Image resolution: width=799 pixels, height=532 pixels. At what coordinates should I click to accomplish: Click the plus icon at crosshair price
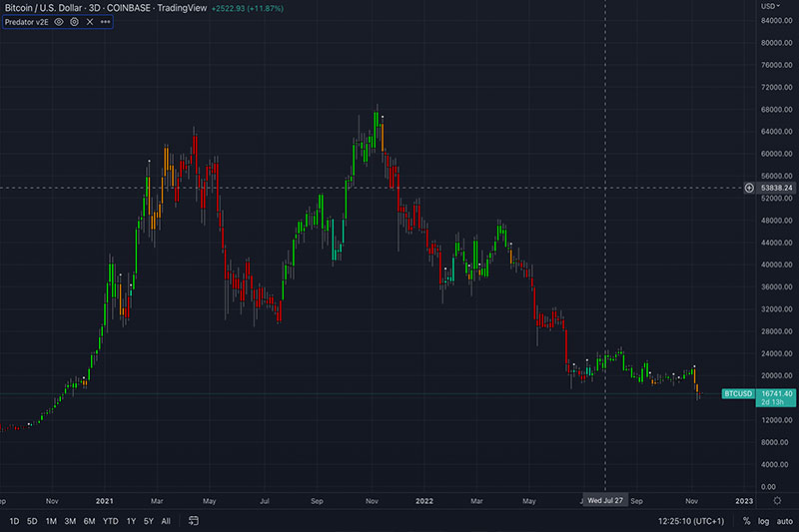click(x=749, y=188)
